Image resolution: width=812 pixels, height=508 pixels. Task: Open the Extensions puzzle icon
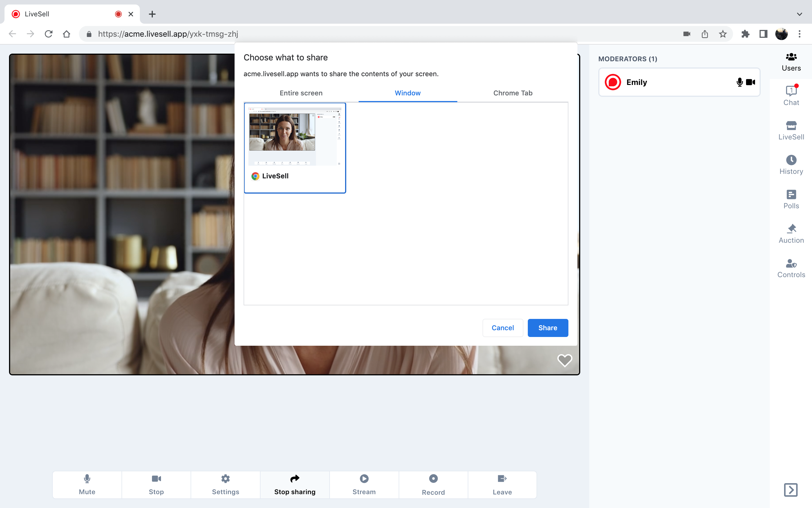[745, 34]
